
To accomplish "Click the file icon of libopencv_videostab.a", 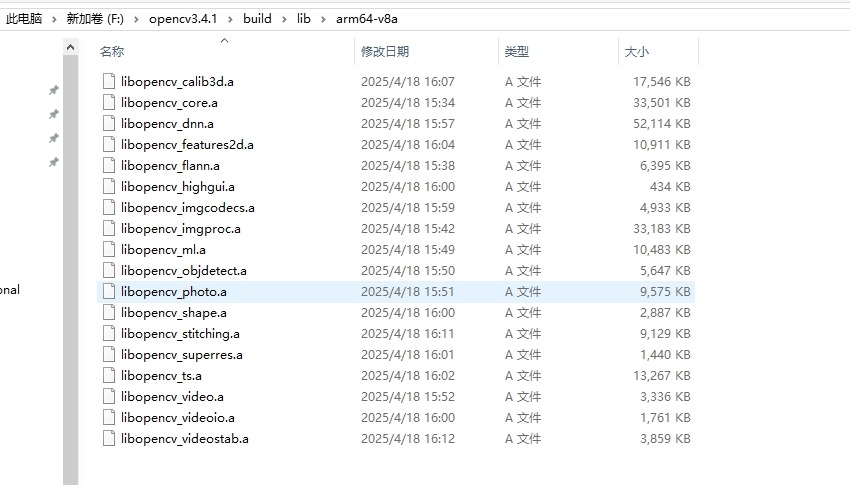I will [x=109, y=438].
